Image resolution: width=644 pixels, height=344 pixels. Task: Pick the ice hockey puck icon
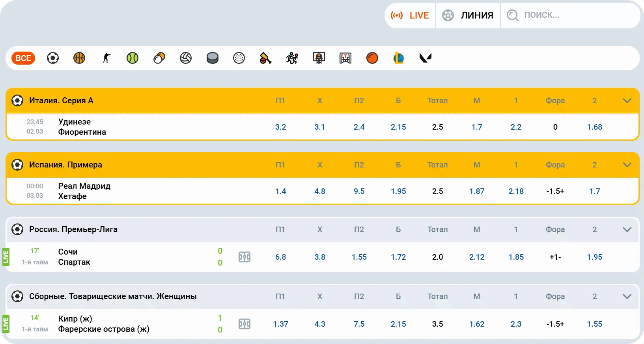(x=213, y=58)
